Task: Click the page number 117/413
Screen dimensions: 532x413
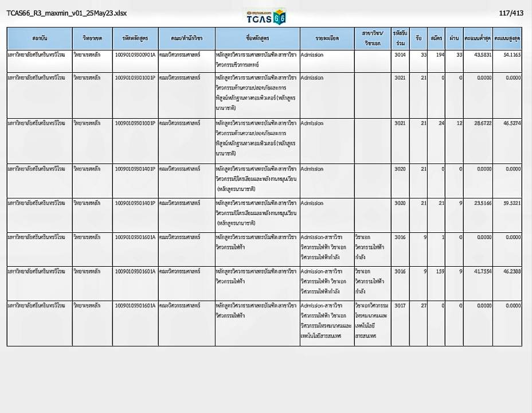Action: point(511,13)
